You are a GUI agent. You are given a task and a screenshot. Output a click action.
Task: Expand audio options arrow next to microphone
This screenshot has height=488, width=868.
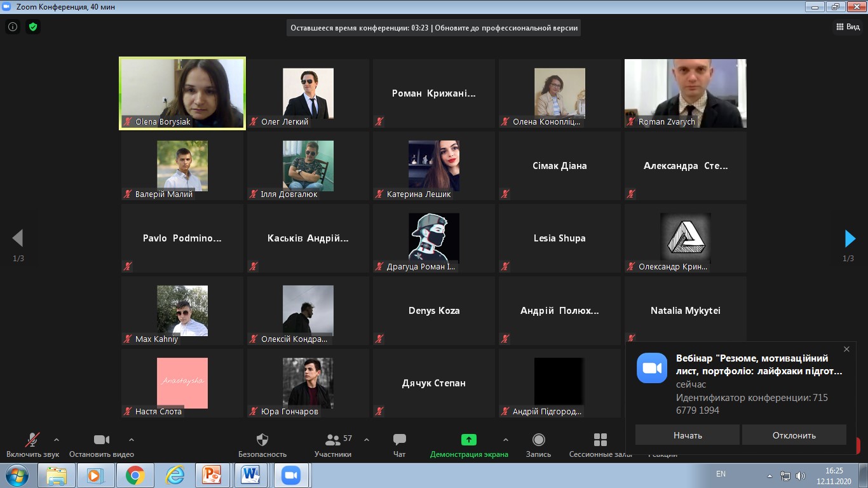click(57, 439)
